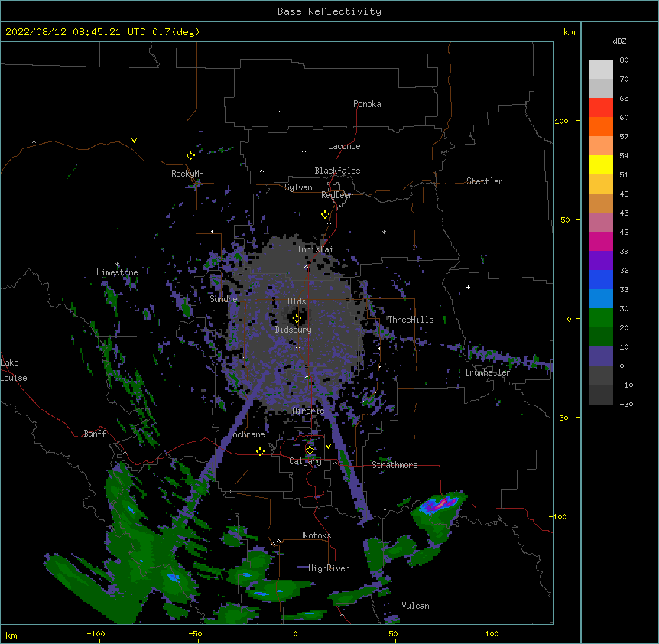The width and height of the screenshot is (659, 644).
Task: Click the -100 tick on the bottom axis
Action: [x=96, y=633]
